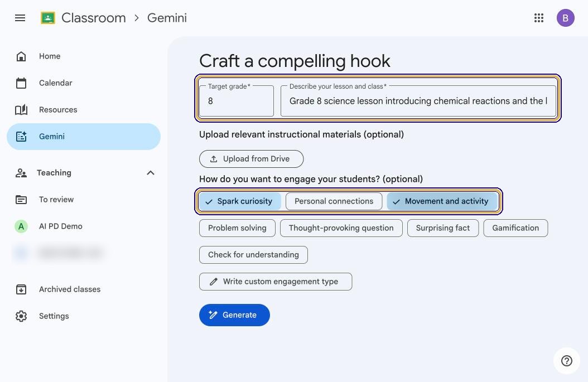Click the pencil icon for custom engagement
Screen dimensions: 588x382
(214, 282)
